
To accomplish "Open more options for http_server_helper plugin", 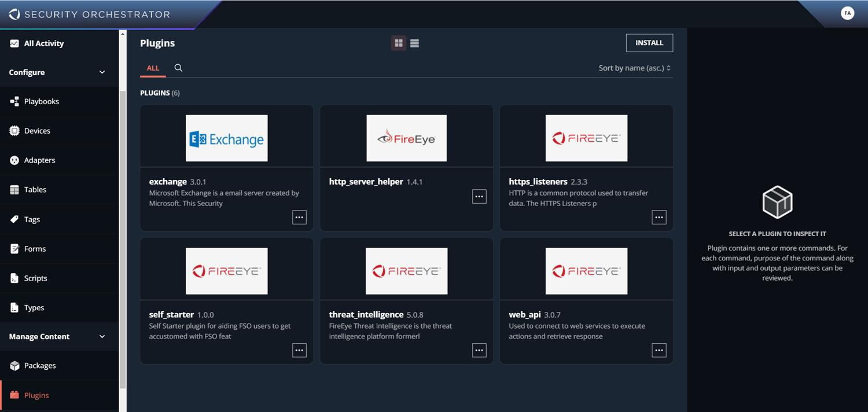I will (x=479, y=196).
